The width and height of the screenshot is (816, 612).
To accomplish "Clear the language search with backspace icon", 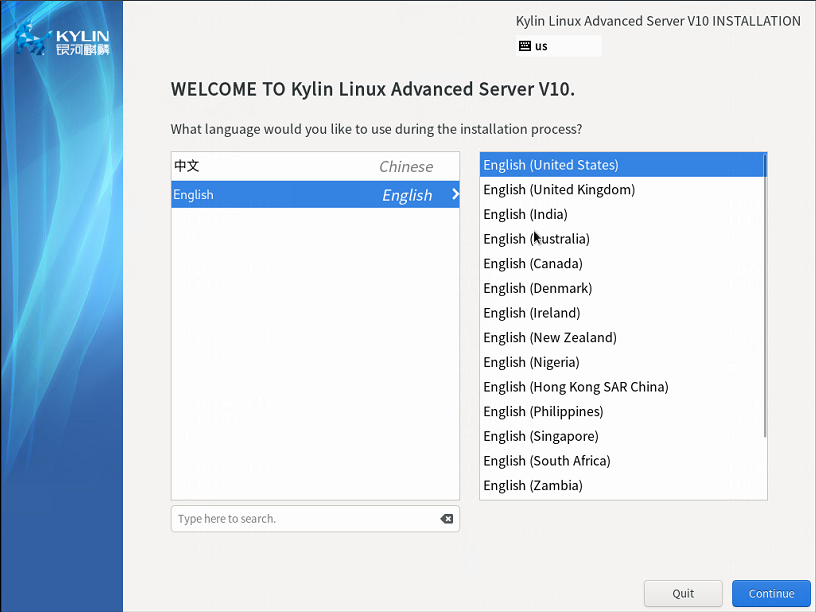I will (x=447, y=518).
